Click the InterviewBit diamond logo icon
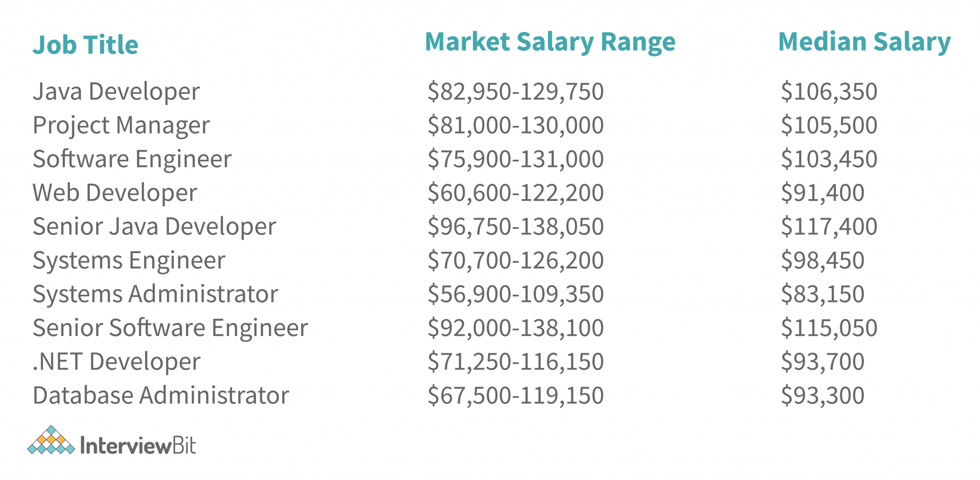 51,440
